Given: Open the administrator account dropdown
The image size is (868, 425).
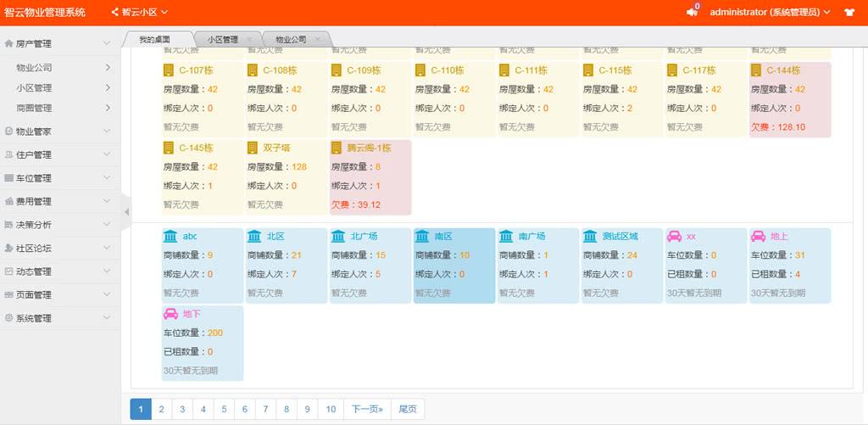Looking at the screenshot, I should [x=770, y=13].
